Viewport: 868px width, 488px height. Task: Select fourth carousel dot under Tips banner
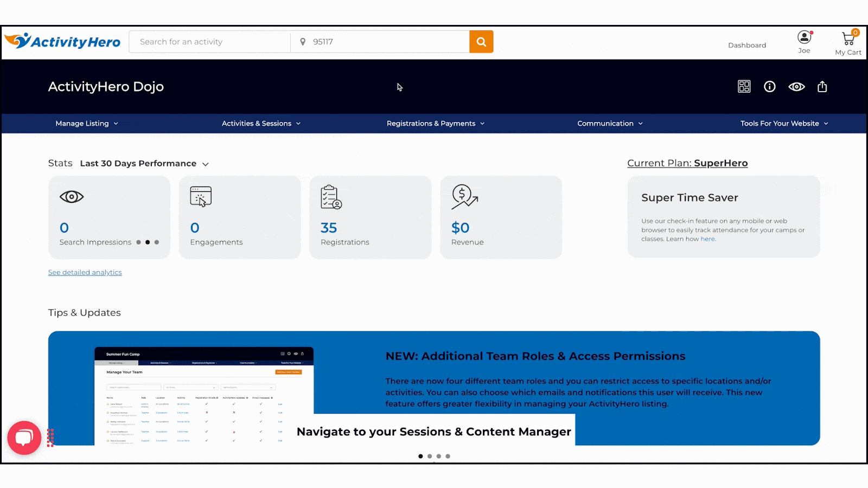[448, 456]
